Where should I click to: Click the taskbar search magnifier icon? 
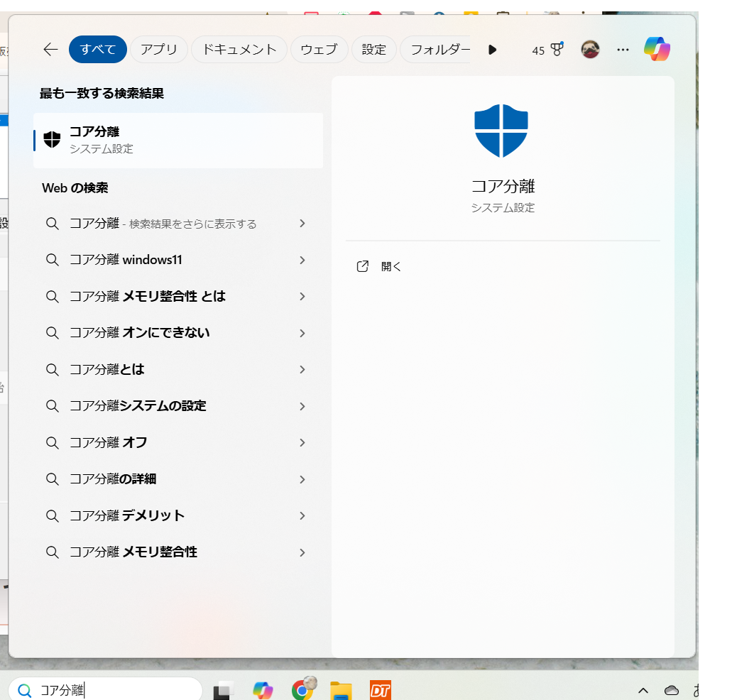pyautogui.click(x=25, y=690)
